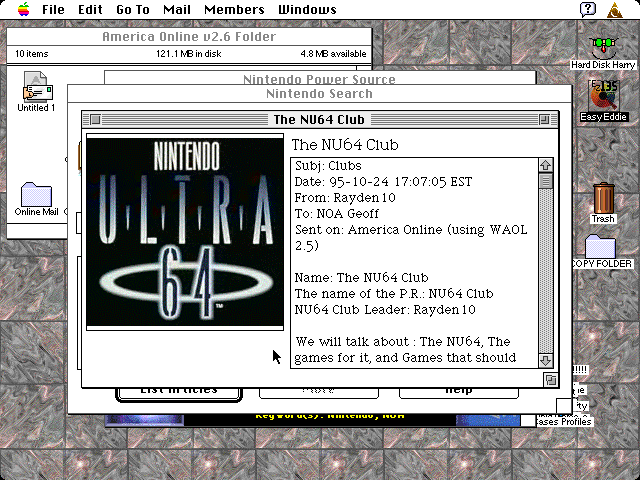Open the File menu

pyautogui.click(x=53, y=9)
